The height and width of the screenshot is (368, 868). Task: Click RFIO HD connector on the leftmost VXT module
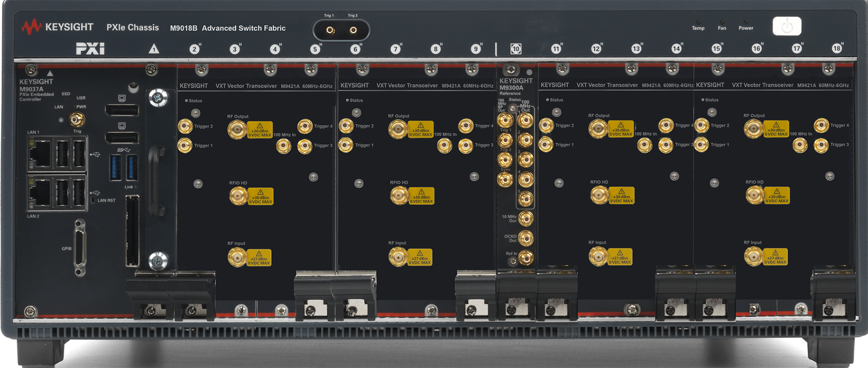point(238,196)
